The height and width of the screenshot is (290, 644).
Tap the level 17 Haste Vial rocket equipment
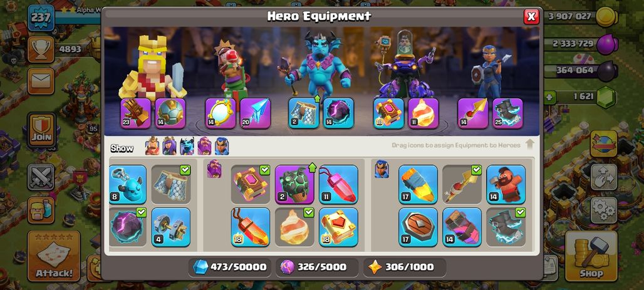(418, 184)
